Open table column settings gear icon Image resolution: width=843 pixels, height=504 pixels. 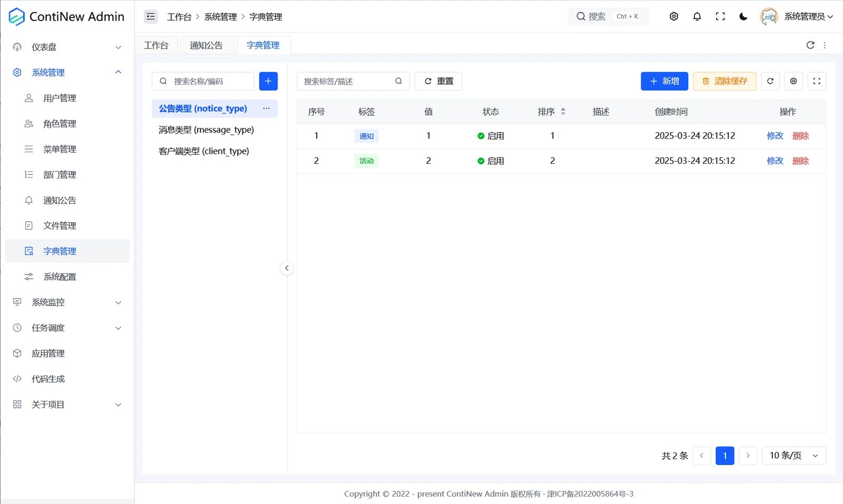793,81
